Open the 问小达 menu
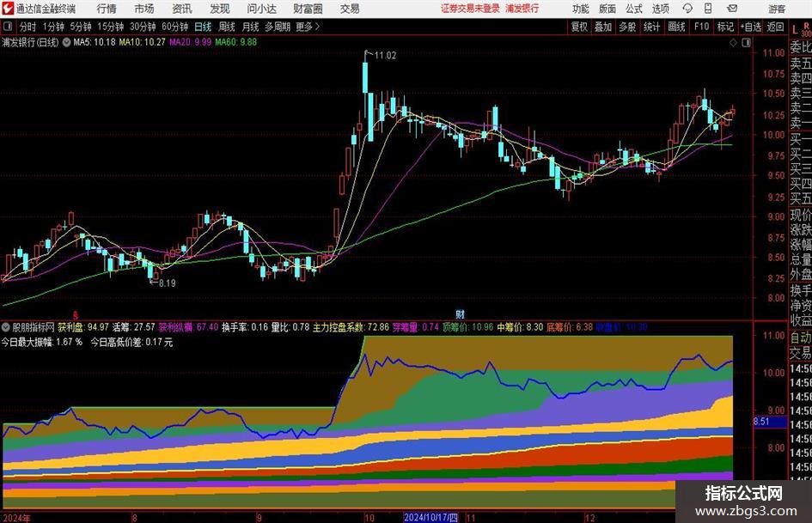812x523 pixels. click(x=261, y=9)
